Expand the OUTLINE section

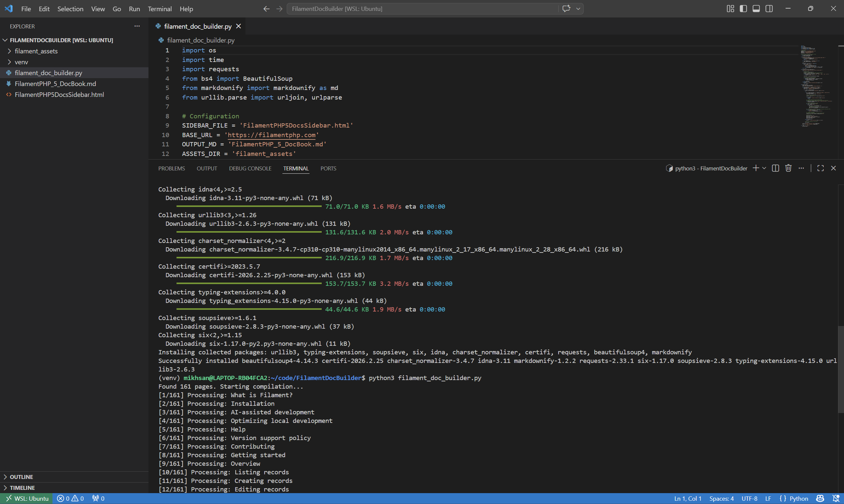point(22,477)
